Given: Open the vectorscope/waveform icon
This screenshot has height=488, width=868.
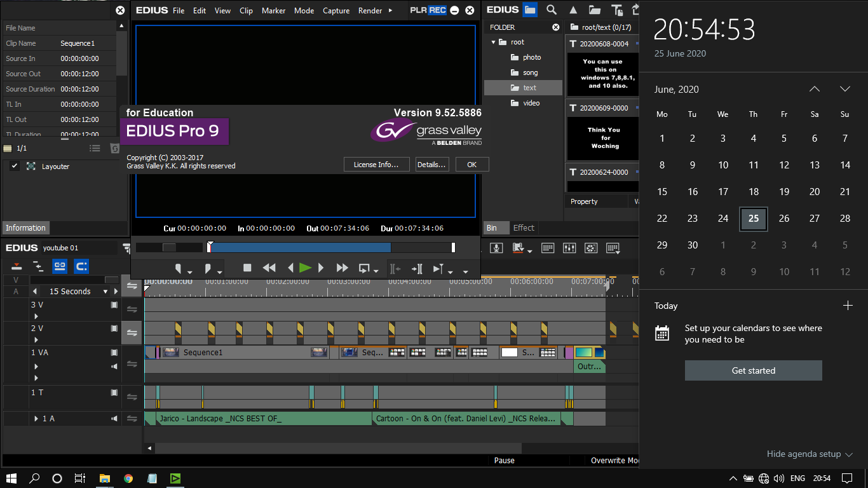Looking at the screenshot, I should 591,248.
